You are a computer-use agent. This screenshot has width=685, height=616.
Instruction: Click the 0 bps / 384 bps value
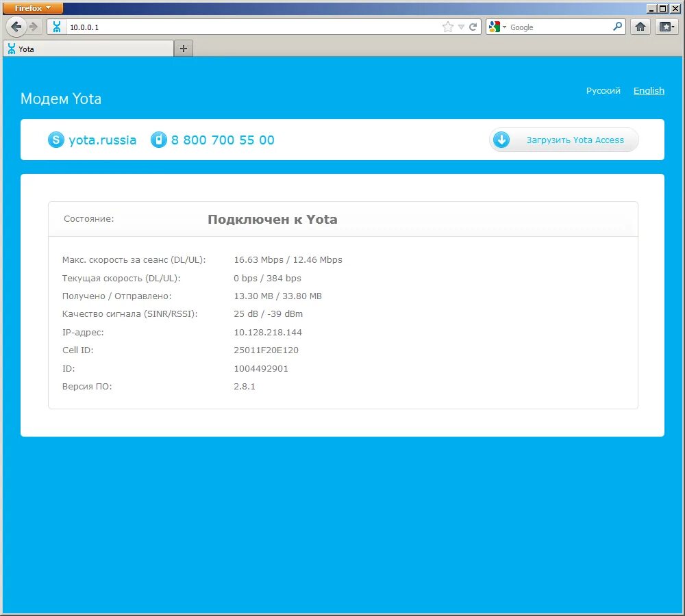click(x=267, y=278)
